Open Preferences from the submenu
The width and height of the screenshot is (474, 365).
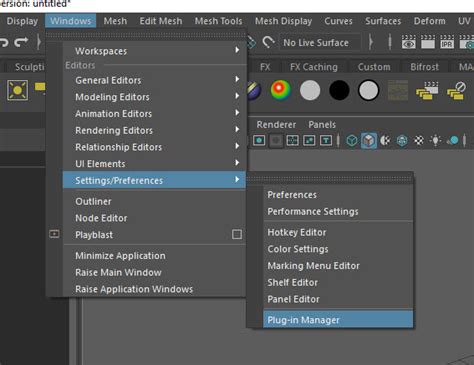[x=338, y=195]
